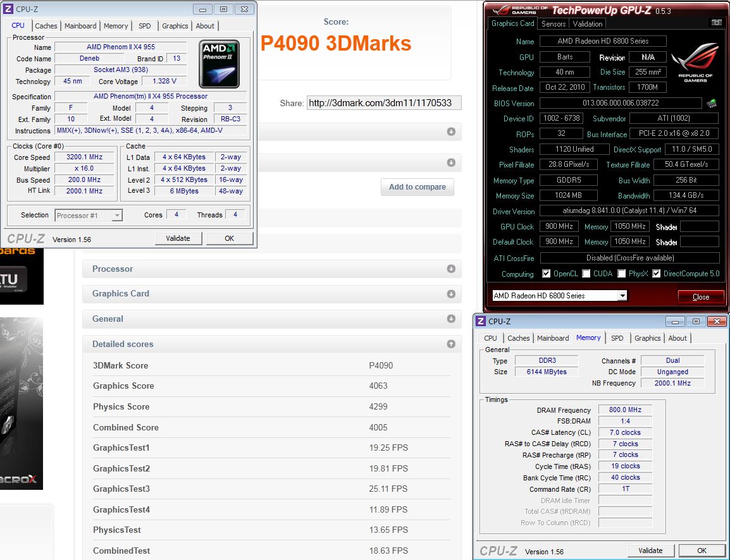This screenshot has width=730, height=560.
Task: Click the Graphics Score 4063 value
Action: click(378, 386)
